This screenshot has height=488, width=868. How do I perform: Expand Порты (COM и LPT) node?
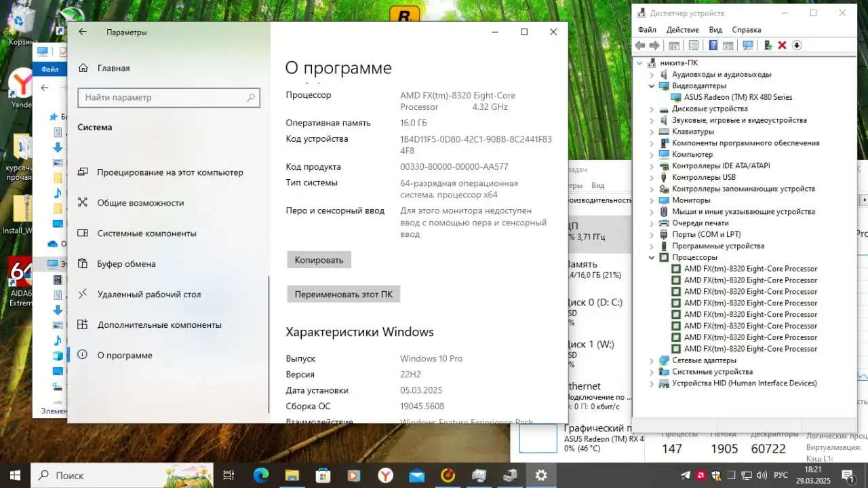(652, 234)
